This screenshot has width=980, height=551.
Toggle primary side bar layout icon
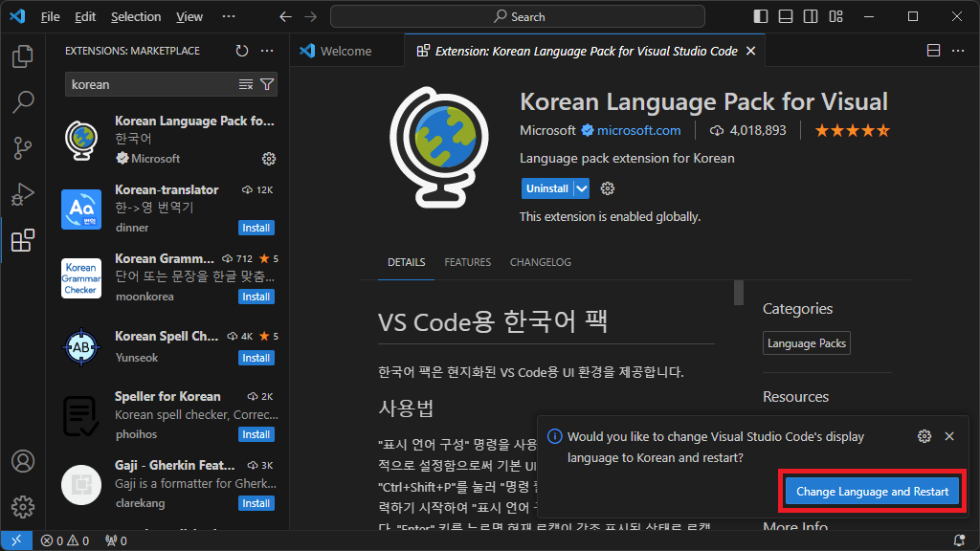(x=761, y=17)
